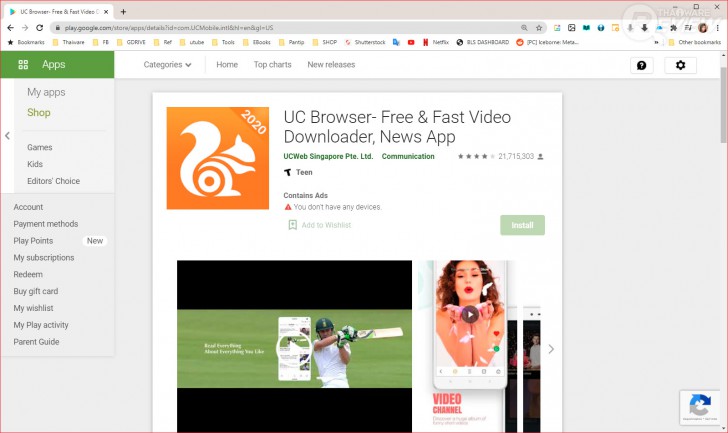Screen dimensions: 728x433
Task: Open Parent Guide
Action: click(36, 342)
